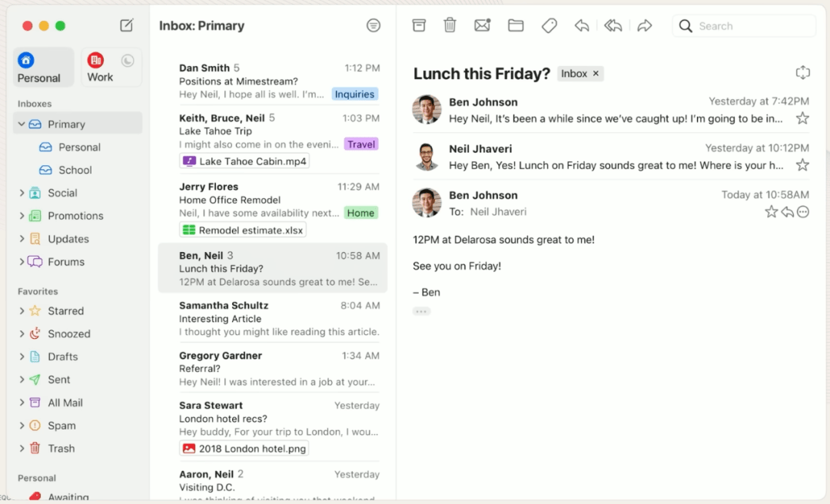This screenshot has width=830, height=504.
Task: Open the Snoozed mailbox icon
Action: coord(35,333)
